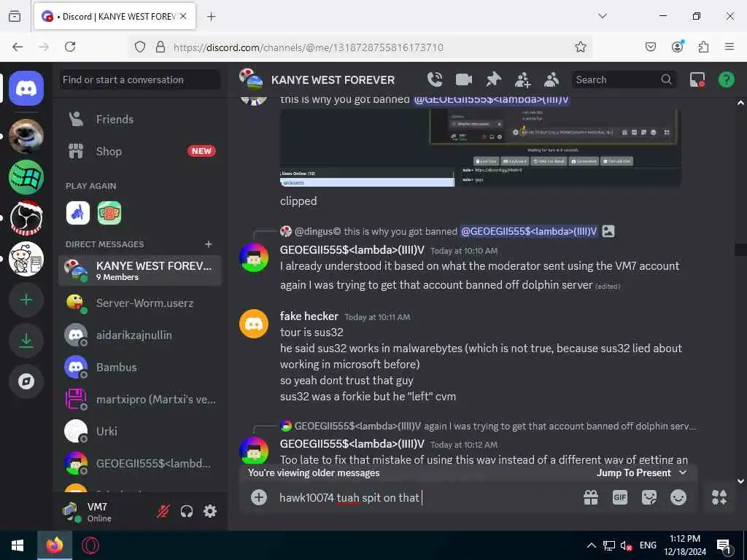Launch the green Play Again game

(109, 213)
